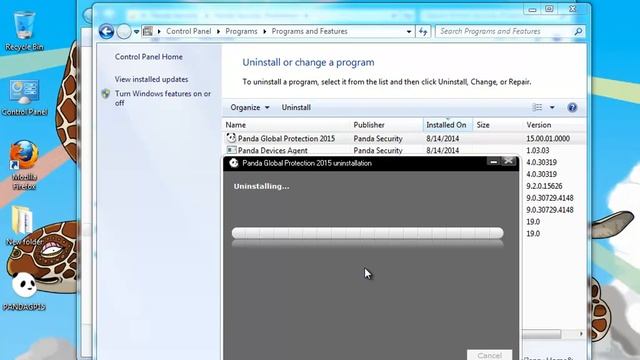Viewport: 640px width, 360px height.
Task: Minimize the Programs and Features window
Action: coord(532,9)
